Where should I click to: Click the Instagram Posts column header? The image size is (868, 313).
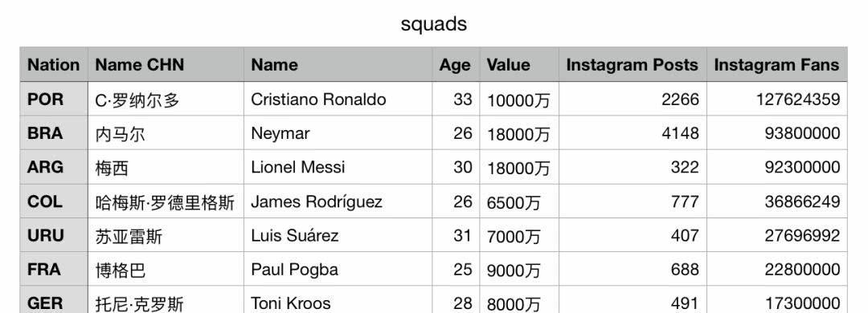633,65
